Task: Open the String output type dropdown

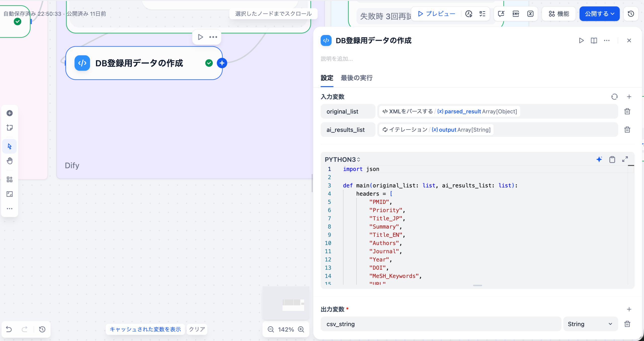Action: point(590,324)
